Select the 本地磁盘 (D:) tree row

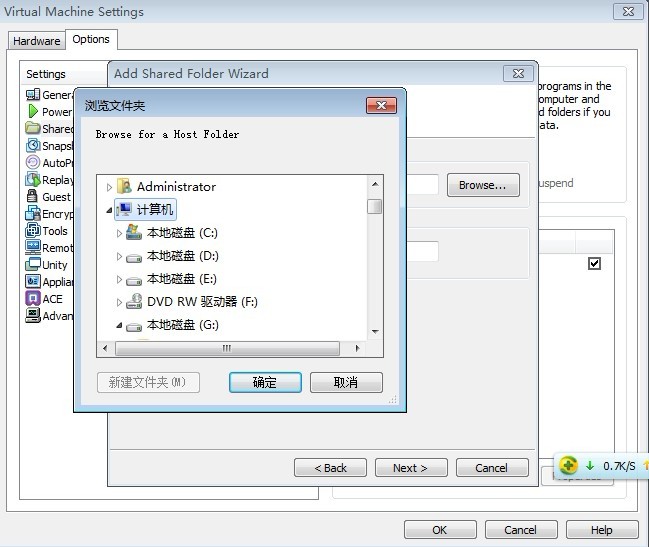point(183,256)
